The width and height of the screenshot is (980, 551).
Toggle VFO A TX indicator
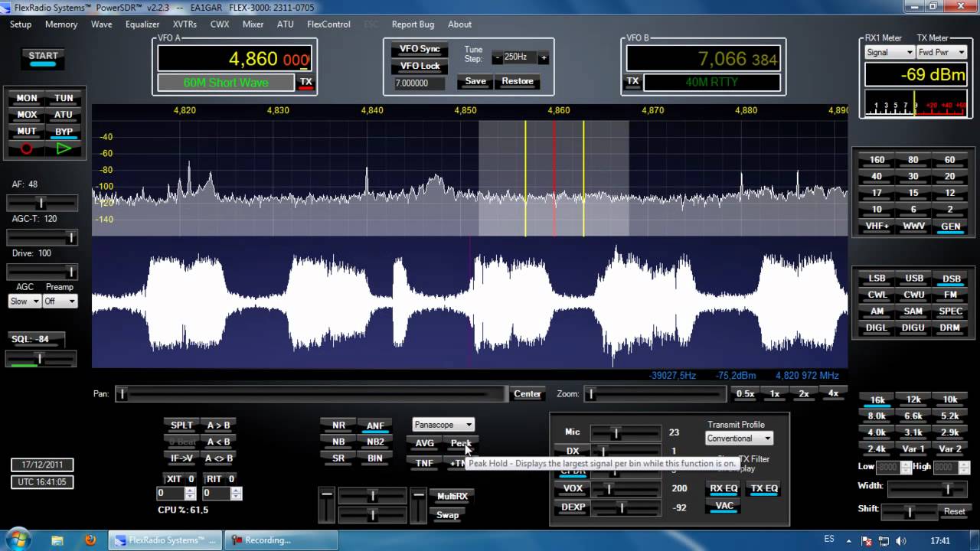coord(306,83)
